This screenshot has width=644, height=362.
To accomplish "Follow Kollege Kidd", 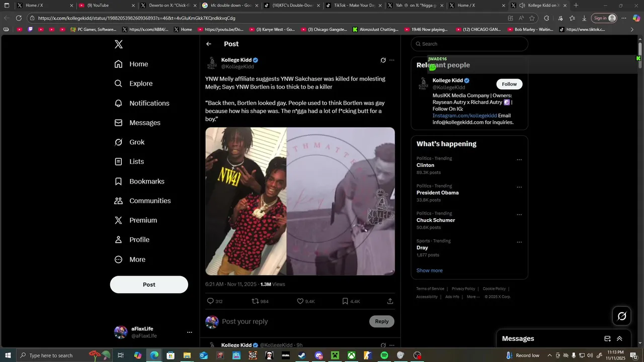I will 509,84.
